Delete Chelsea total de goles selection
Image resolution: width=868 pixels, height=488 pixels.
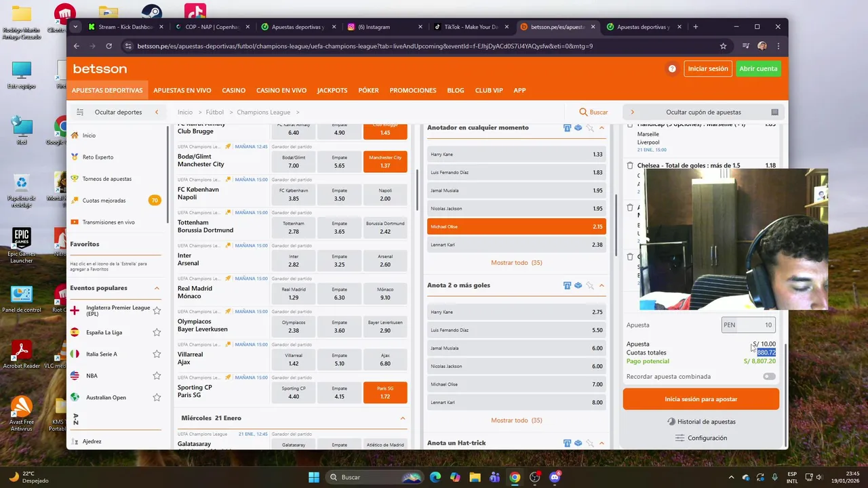pyautogui.click(x=630, y=165)
